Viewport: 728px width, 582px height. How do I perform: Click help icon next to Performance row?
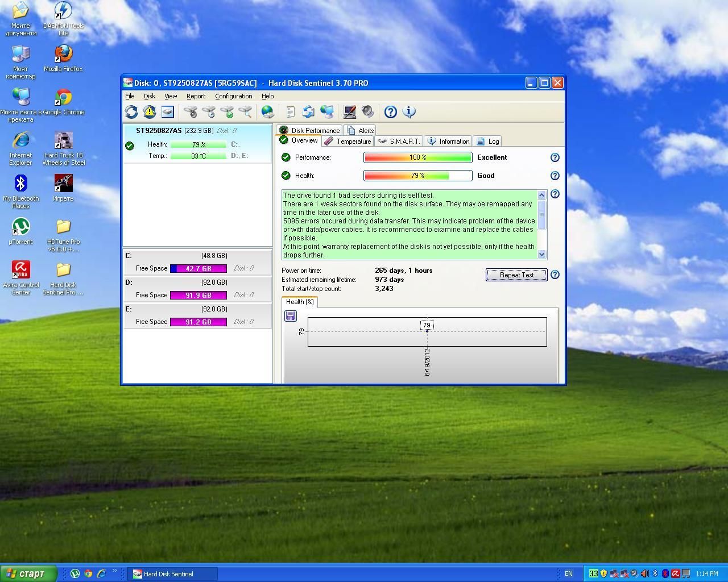click(x=555, y=157)
